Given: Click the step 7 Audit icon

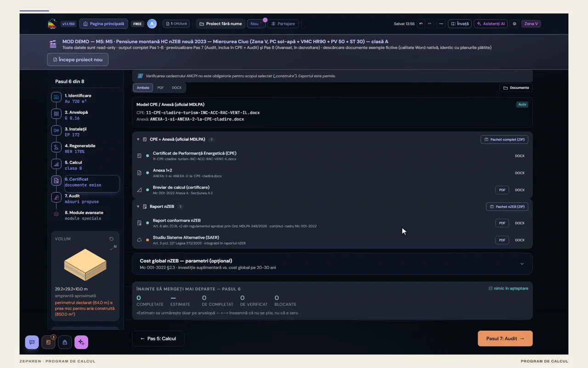Looking at the screenshot, I should point(56,197).
